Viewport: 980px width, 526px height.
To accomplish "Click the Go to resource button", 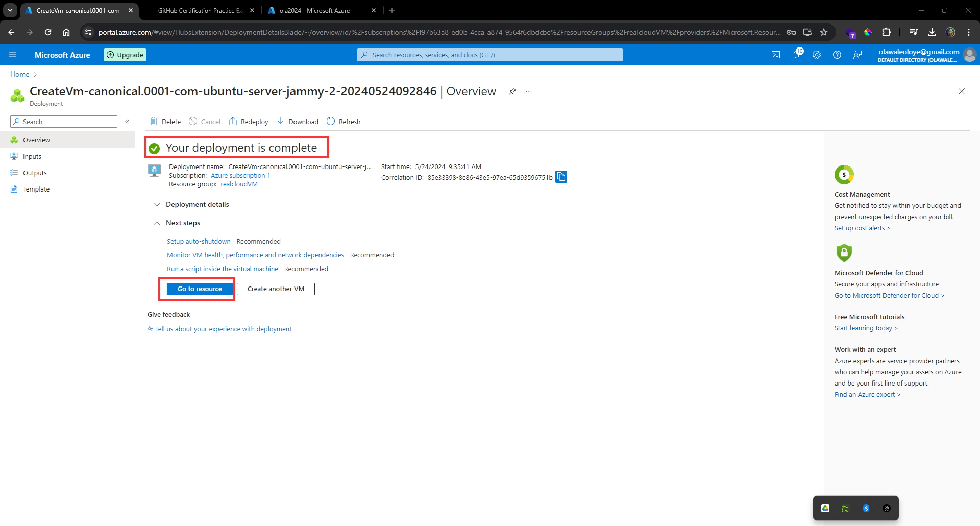I will [x=200, y=289].
